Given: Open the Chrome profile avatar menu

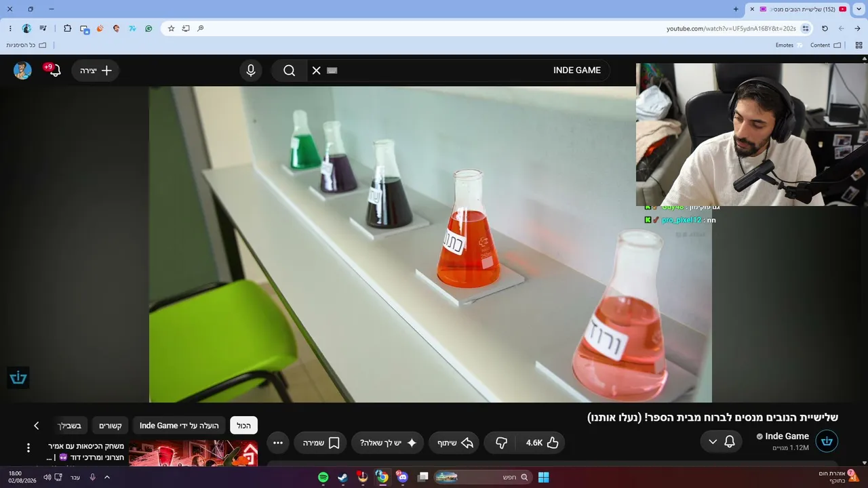Looking at the screenshot, I should [26, 28].
